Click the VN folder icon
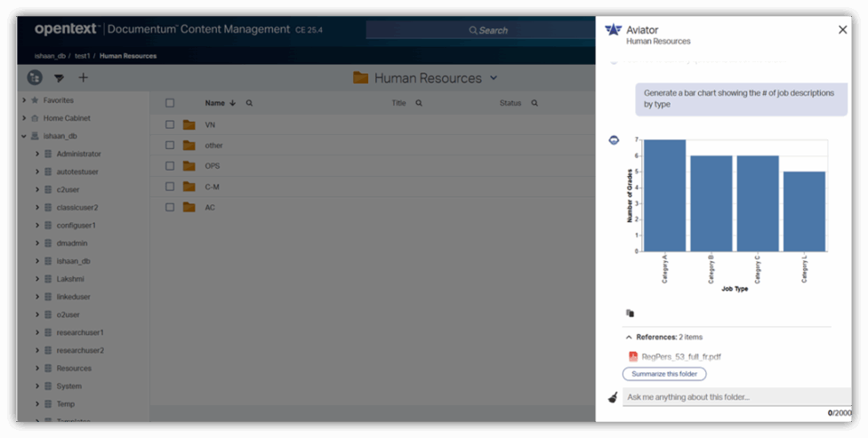Viewport: 868px width, 438px height. [x=189, y=124]
